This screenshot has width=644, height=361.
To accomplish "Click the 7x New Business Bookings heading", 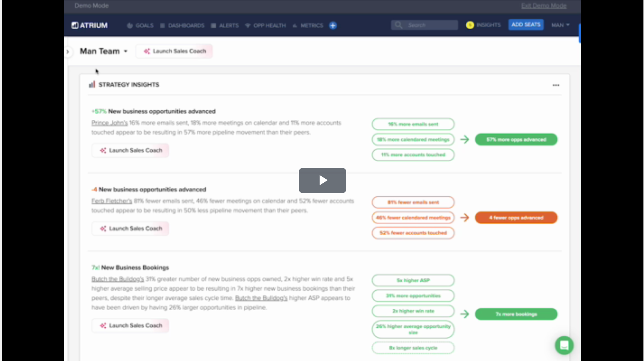I will pos(130,268).
